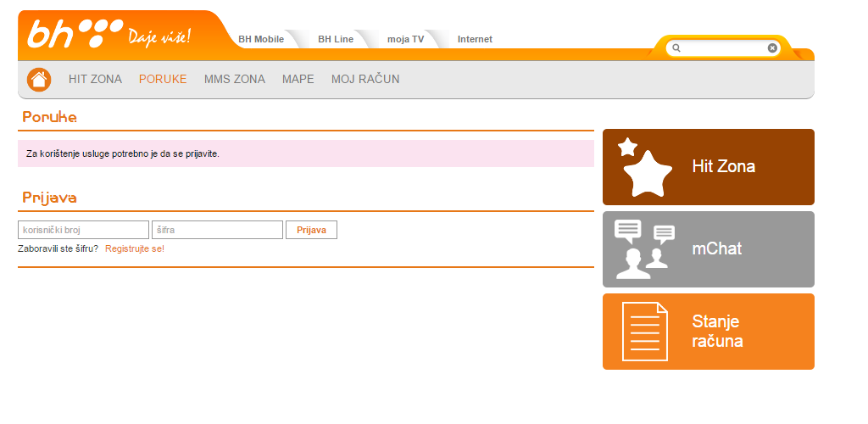Image resolution: width=868 pixels, height=424 pixels.
Task: Go to MAPE menu item
Action: coord(298,79)
